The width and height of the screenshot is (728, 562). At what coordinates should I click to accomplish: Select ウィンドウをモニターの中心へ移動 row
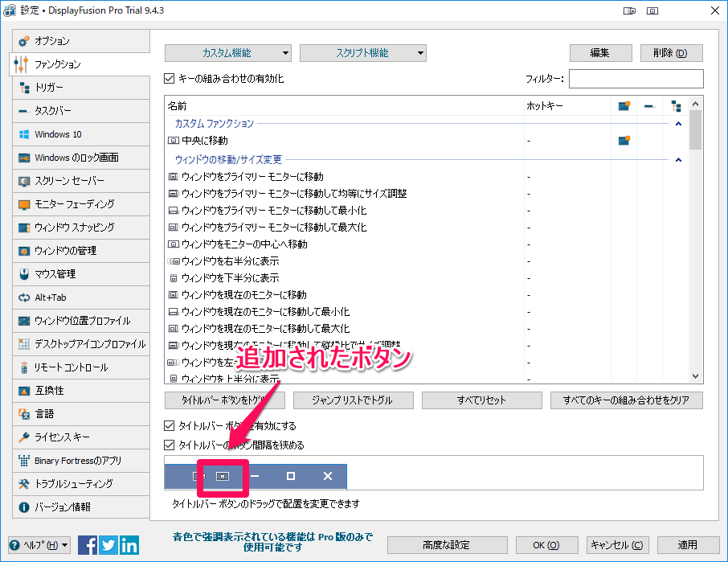click(426, 244)
